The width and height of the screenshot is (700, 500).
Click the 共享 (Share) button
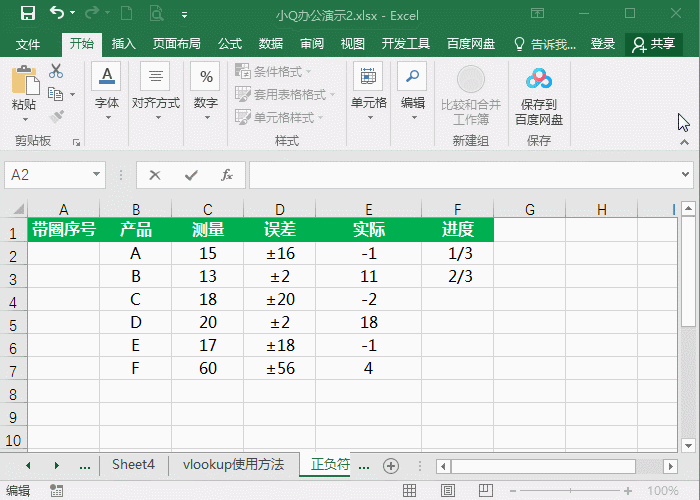[x=654, y=44]
